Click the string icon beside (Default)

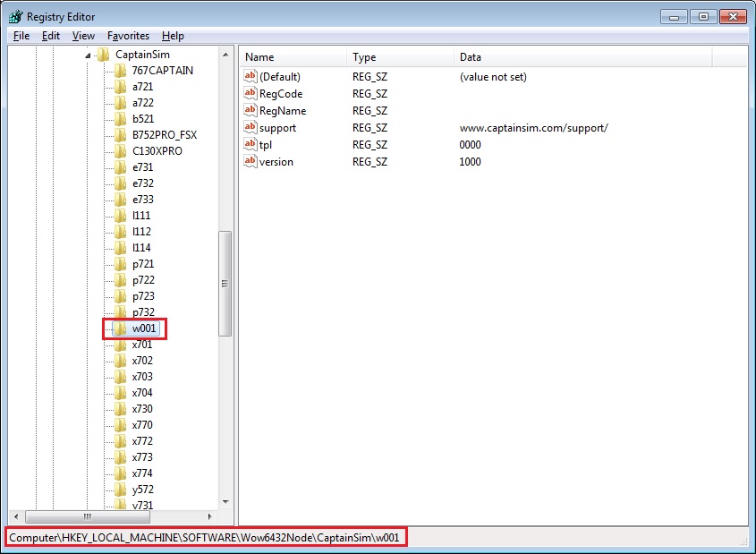[x=251, y=76]
